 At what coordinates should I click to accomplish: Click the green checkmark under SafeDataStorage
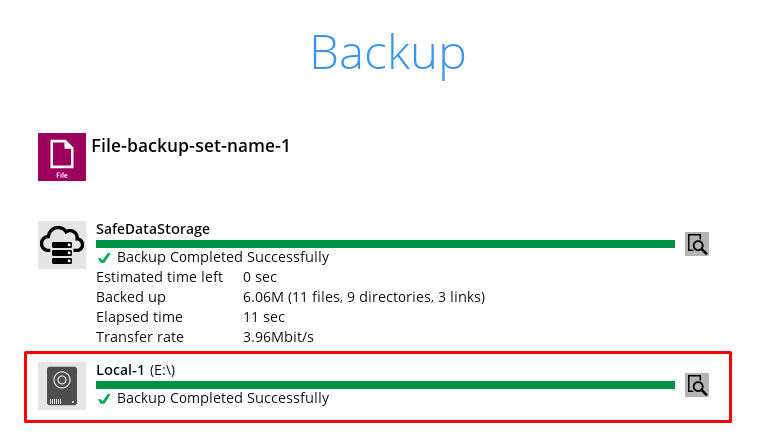104,258
